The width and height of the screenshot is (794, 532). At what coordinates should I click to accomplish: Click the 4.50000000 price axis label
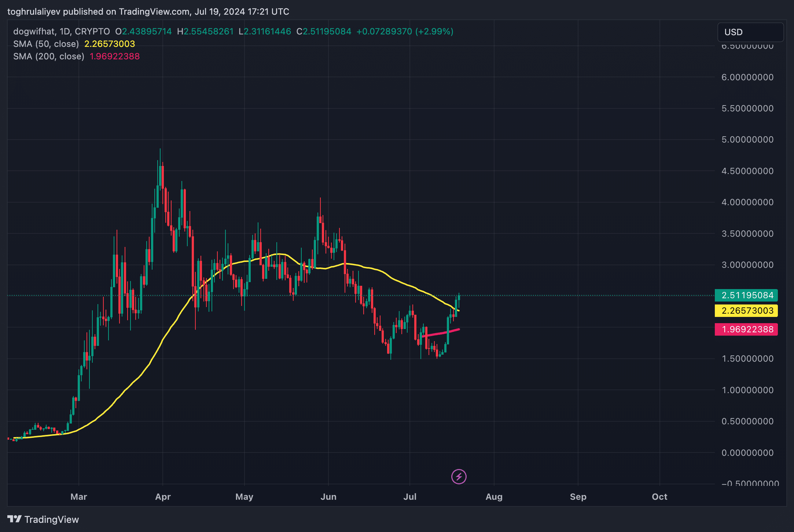point(747,171)
